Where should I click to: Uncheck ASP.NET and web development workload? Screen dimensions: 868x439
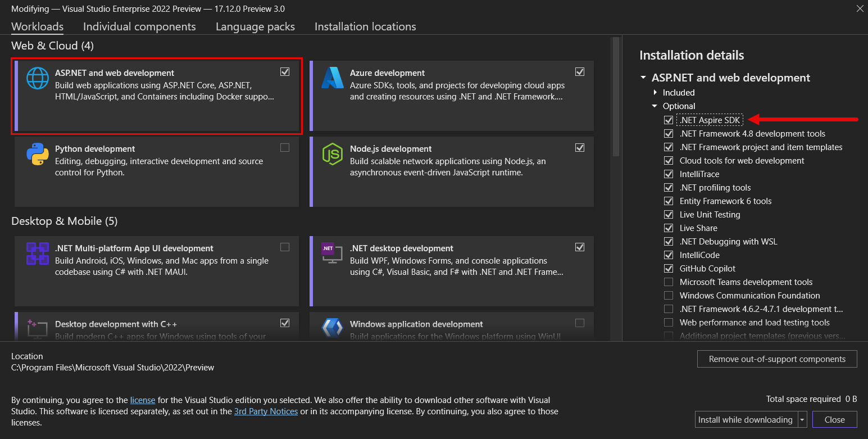pos(285,72)
